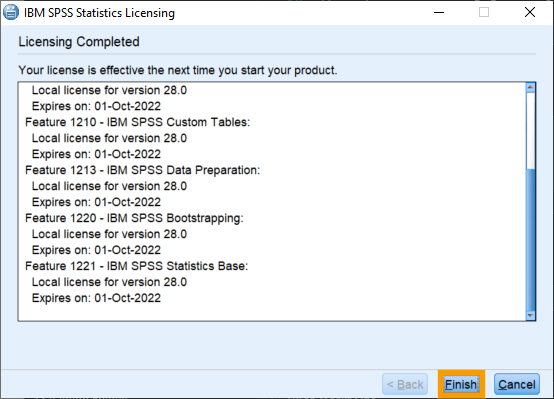
Task: Click the Licensing Completed heading
Action: [x=79, y=42]
